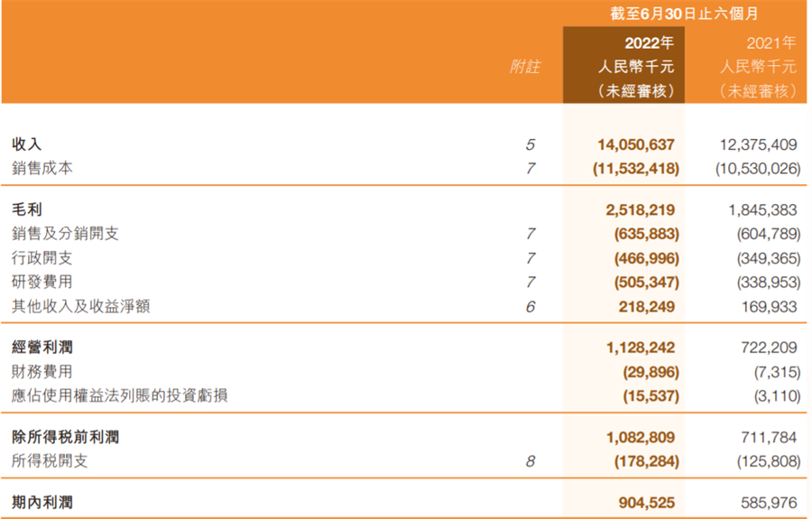This screenshot has height=519, width=812.
Task: Select the 毛利 gross profit label
Action: [x=26, y=209]
